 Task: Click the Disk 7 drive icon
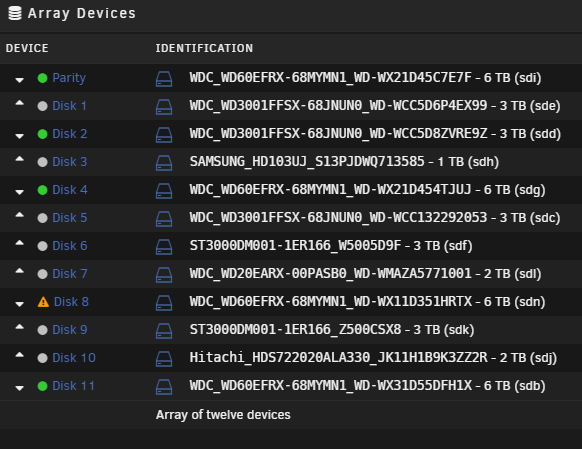(164, 275)
